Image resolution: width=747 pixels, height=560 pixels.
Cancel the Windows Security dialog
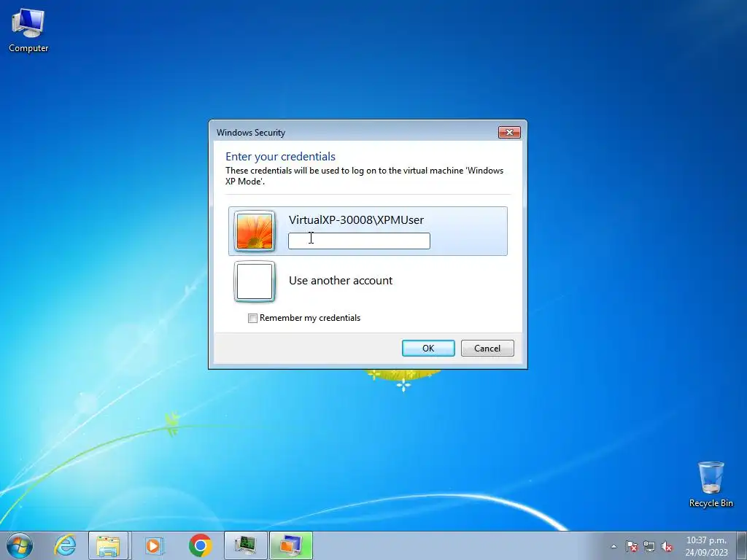pos(487,348)
